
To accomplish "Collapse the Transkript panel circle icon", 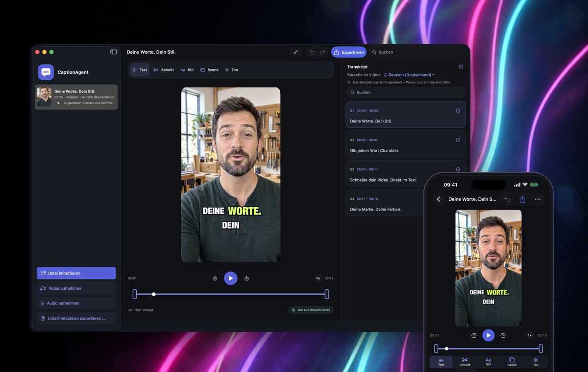I will pos(461,67).
